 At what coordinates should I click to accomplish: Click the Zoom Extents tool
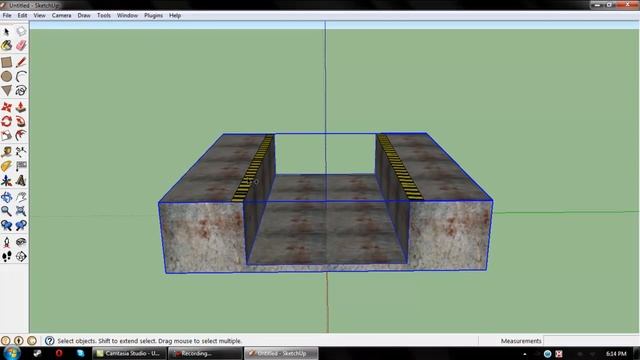click(x=21, y=211)
